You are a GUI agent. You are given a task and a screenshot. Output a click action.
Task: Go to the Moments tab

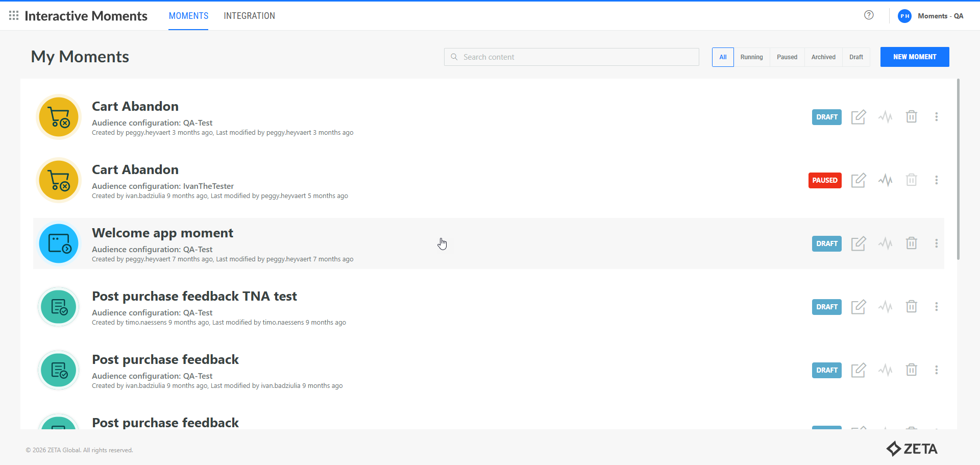(x=188, y=16)
